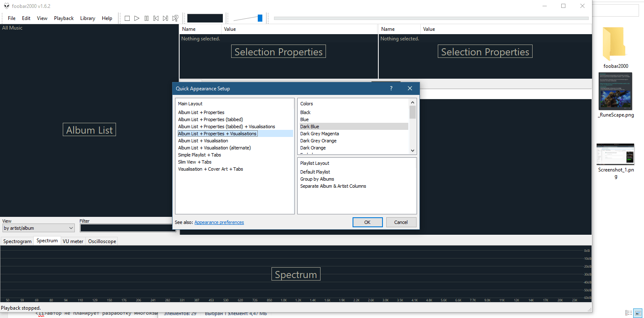This screenshot has width=644, height=318.
Task: Select Default Playlist layout
Action: pyautogui.click(x=315, y=172)
